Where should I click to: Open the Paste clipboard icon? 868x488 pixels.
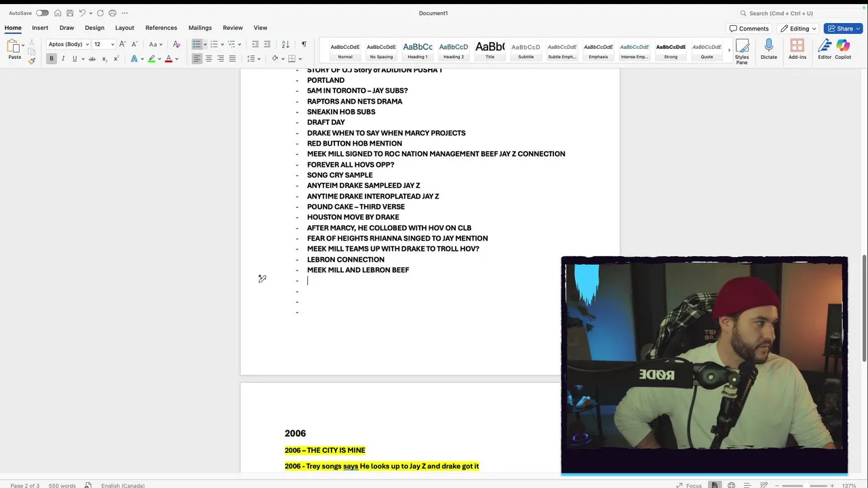coord(13,47)
